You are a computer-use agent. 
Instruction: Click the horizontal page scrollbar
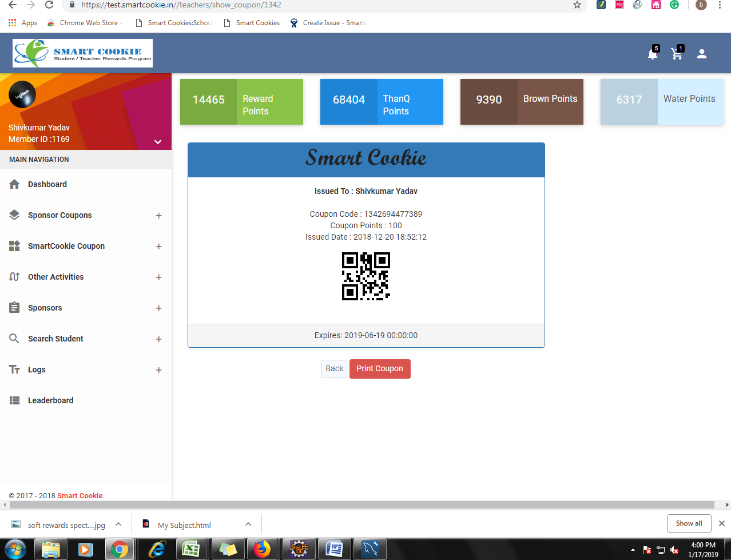[360, 505]
